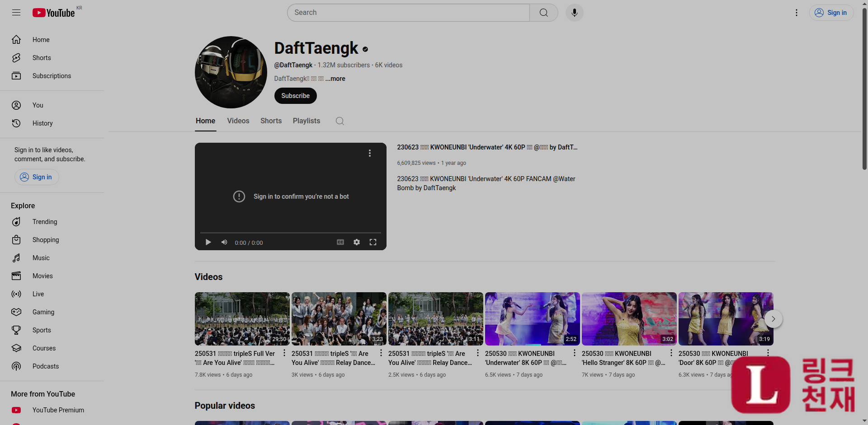The height and width of the screenshot is (425, 868).
Task: Open Shopping under Explore
Action: pos(52,240)
